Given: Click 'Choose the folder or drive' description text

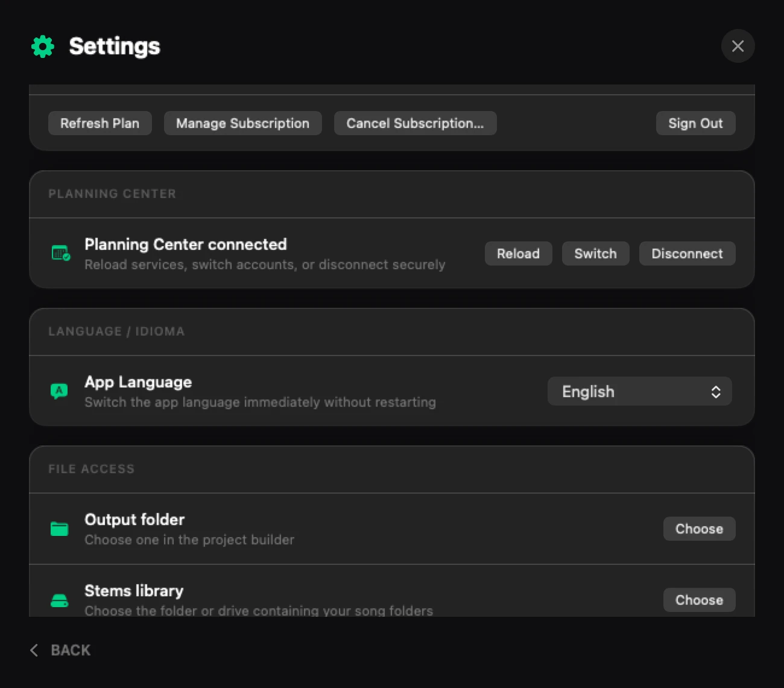Looking at the screenshot, I should tap(259, 610).
